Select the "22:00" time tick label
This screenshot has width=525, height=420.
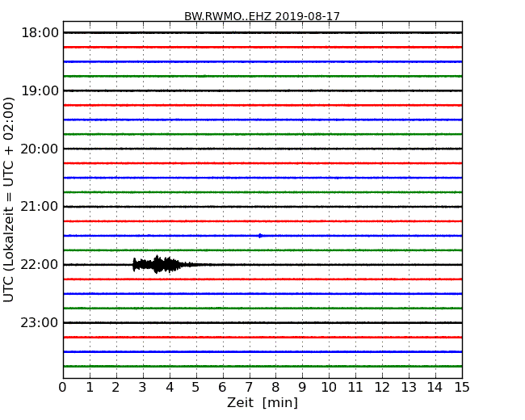[x=40, y=265]
